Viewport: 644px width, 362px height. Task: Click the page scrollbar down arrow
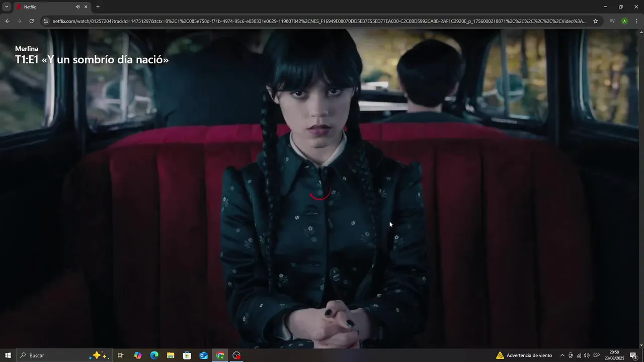pos(641,345)
